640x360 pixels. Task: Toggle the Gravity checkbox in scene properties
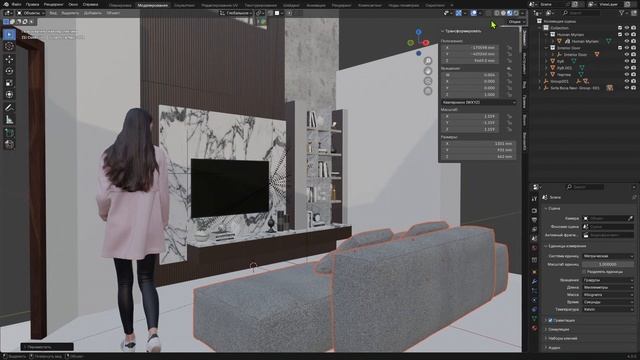(550, 320)
